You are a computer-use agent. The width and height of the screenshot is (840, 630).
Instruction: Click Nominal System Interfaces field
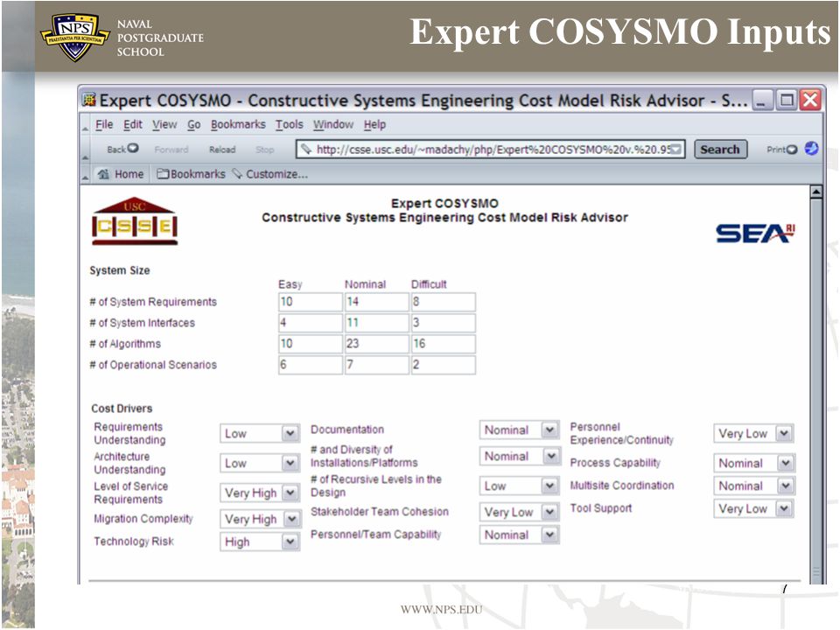point(376,323)
